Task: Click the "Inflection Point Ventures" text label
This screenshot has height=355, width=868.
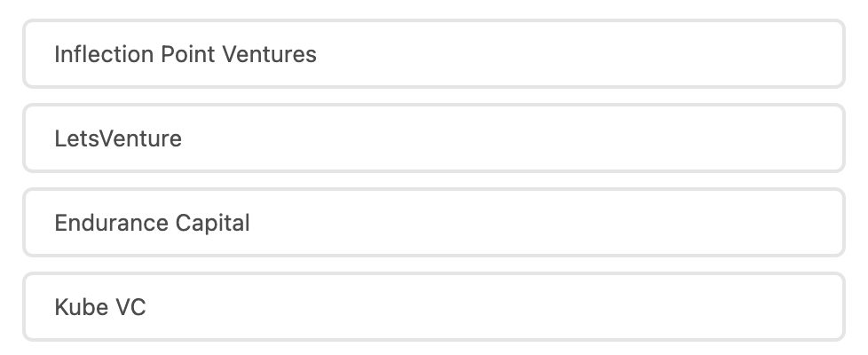Action: tap(185, 54)
